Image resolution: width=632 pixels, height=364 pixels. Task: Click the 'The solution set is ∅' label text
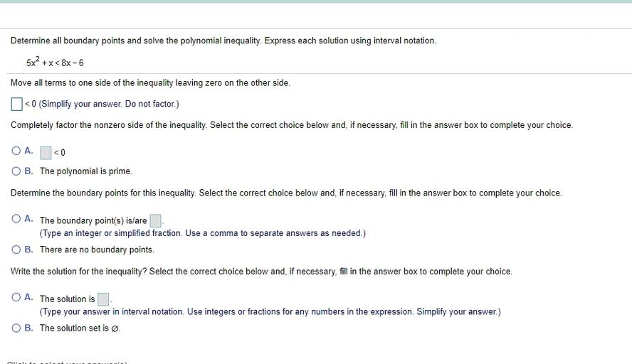tap(80, 328)
